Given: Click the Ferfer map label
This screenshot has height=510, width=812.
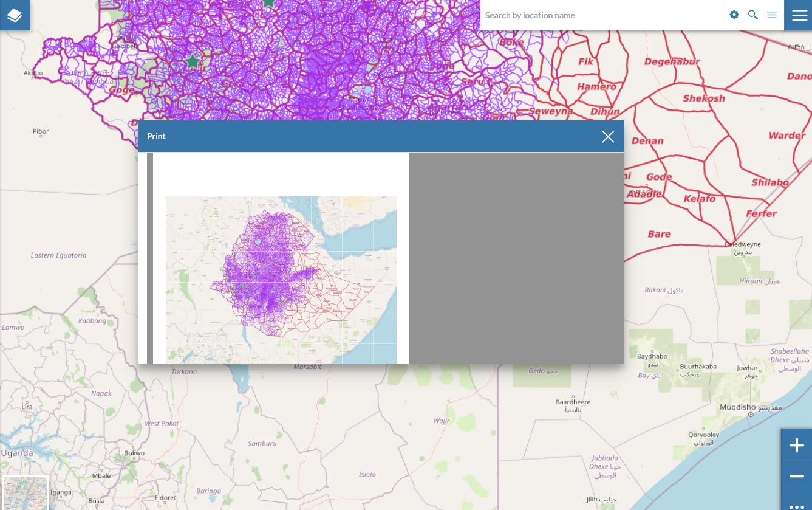Looking at the screenshot, I should point(762,214).
